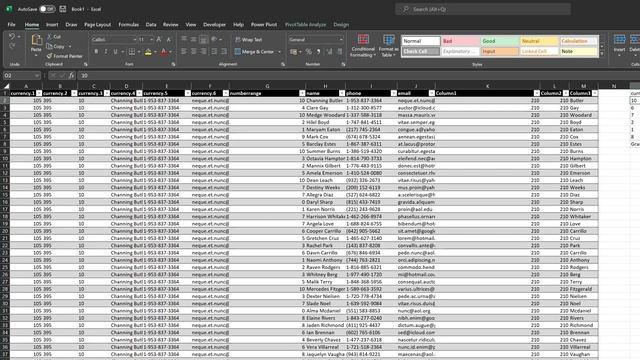Click the Orientation text-angle icon
This screenshot has width=640, height=360.
click(214, 39)
